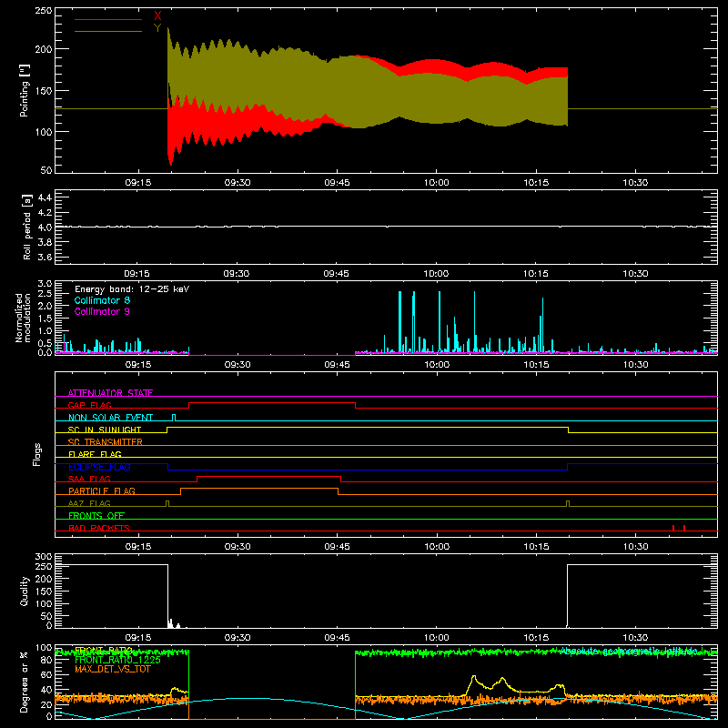Click the Quality axis title

click(25, 591)
